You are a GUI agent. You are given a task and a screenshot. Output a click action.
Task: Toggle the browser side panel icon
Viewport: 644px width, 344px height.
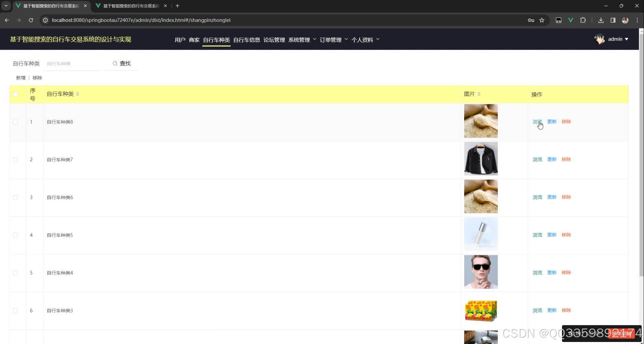[613, 20]
